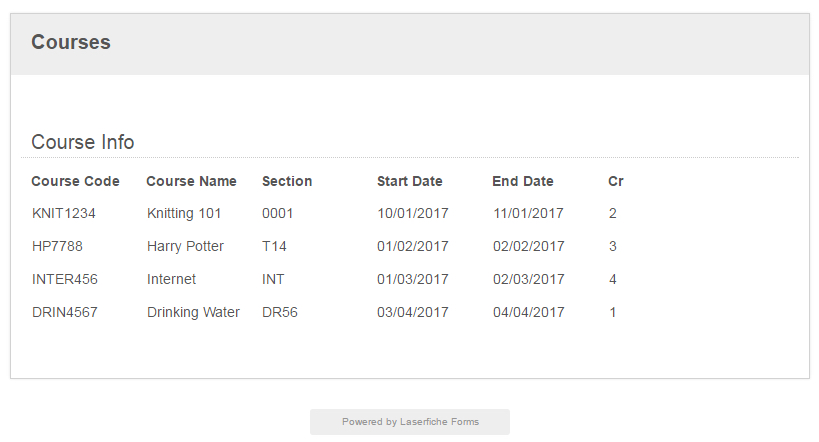Image resolution: width=819 pixels, height=442 pixels.
Task: Click the Internet course name cell
Action: [171, 279]
